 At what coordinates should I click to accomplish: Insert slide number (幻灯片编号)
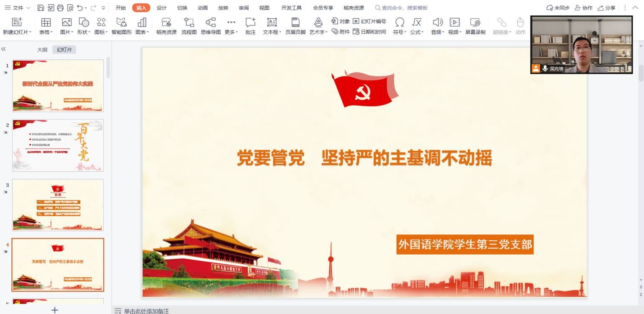tap(369, 21)
